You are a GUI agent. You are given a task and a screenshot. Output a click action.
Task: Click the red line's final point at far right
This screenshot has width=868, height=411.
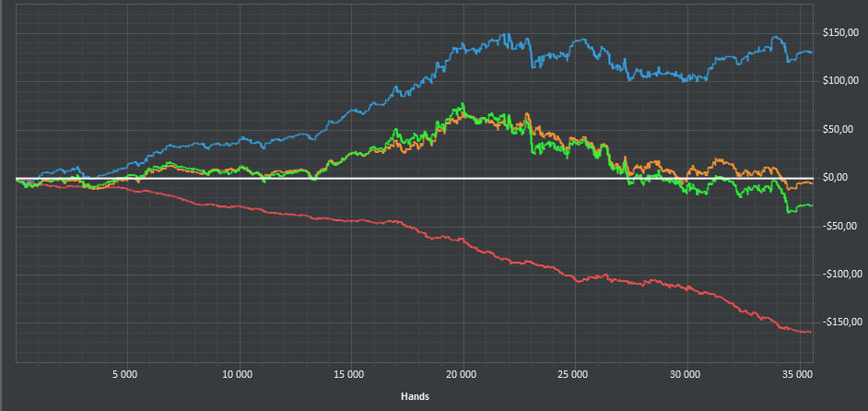click(811, 332)
